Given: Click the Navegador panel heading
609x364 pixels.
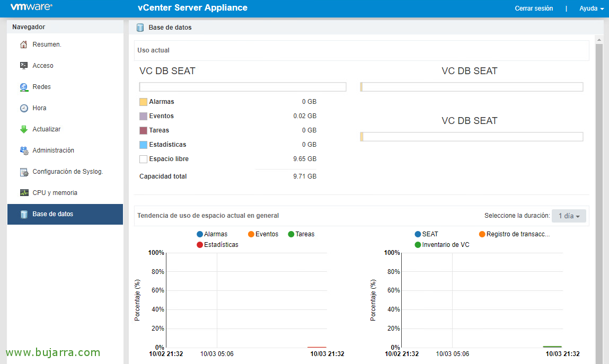Looking at the screenshot, I should coord(29,27).
